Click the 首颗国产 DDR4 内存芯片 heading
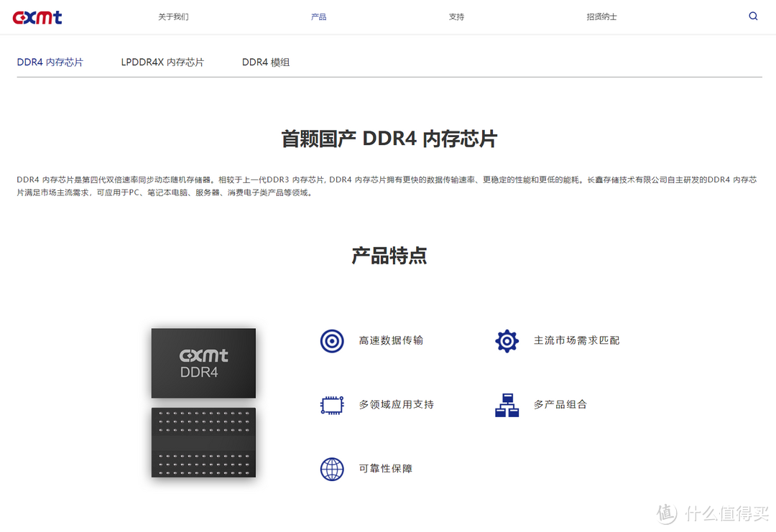The height and width of the screenshot is (532, 776). point(388,138)
